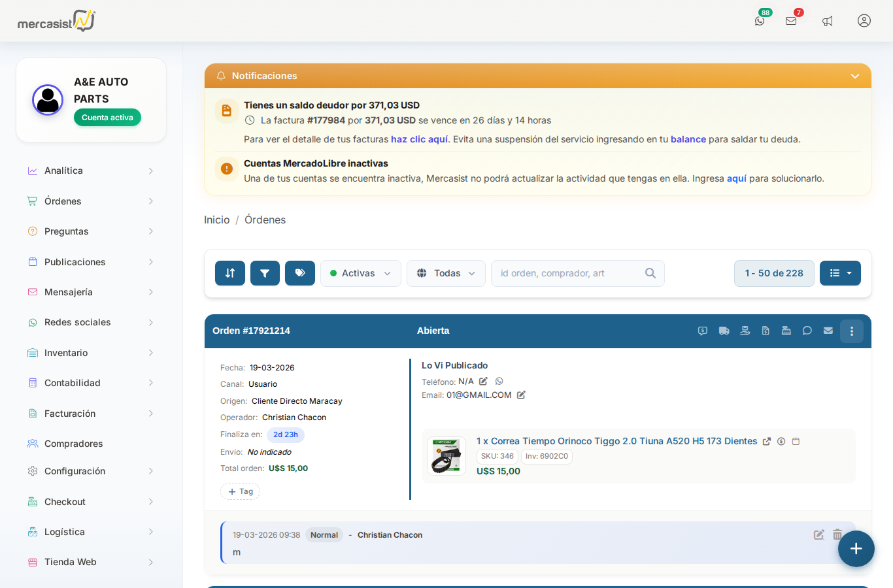Click the cash register icon on order #17921214
The image size is (893, 588).
click(x=786, y=331)
